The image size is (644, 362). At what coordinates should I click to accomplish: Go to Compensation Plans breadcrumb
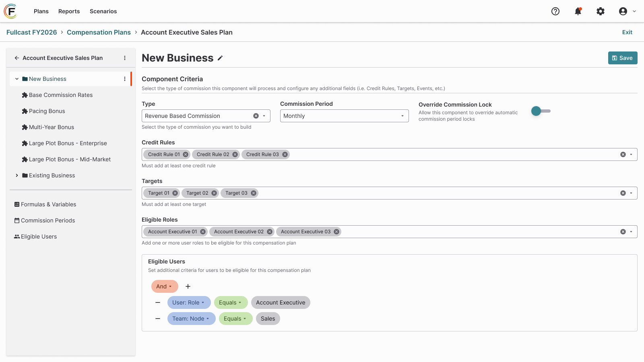pyautogui.click(x=99, y=32)
